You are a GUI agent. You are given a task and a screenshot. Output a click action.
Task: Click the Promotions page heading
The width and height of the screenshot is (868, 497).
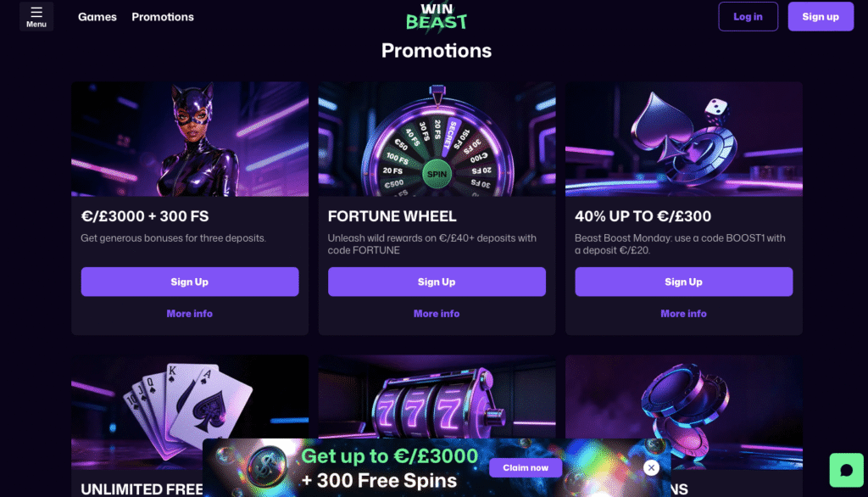(436, 50)
